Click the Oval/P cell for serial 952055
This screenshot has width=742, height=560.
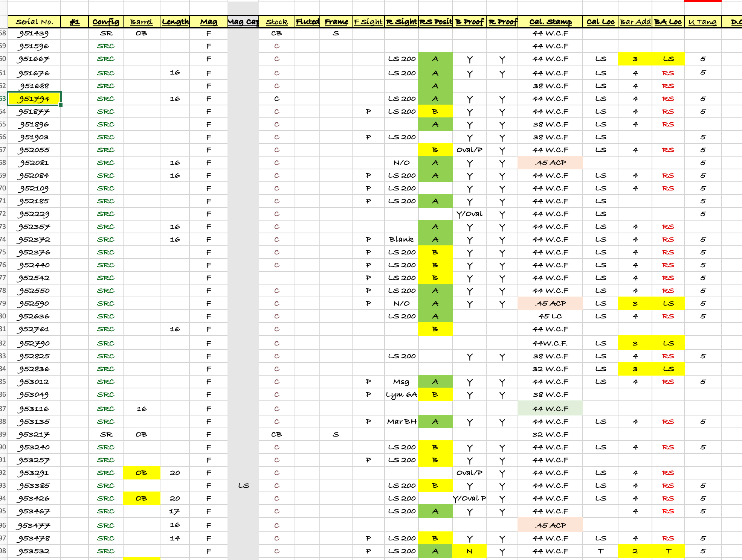tap(469, 150)
